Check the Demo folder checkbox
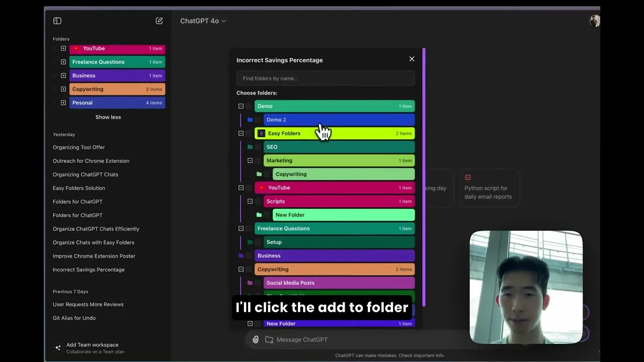This screenshot has width=644, height=362. pos(249,106)
